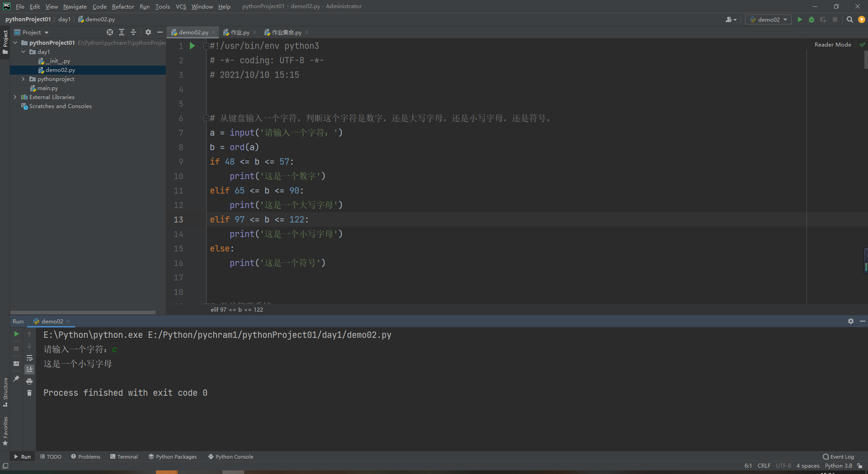Collapse the pythonProject01 root folder
The height and width of the screenshot is (474, 868).
point(15,43)
